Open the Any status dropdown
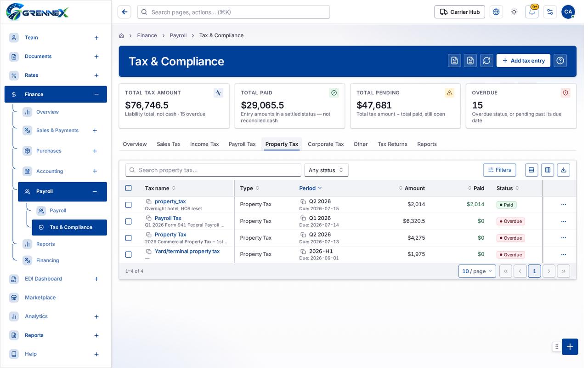This screenshot has height=368, width=588. [x=326, y=170]
